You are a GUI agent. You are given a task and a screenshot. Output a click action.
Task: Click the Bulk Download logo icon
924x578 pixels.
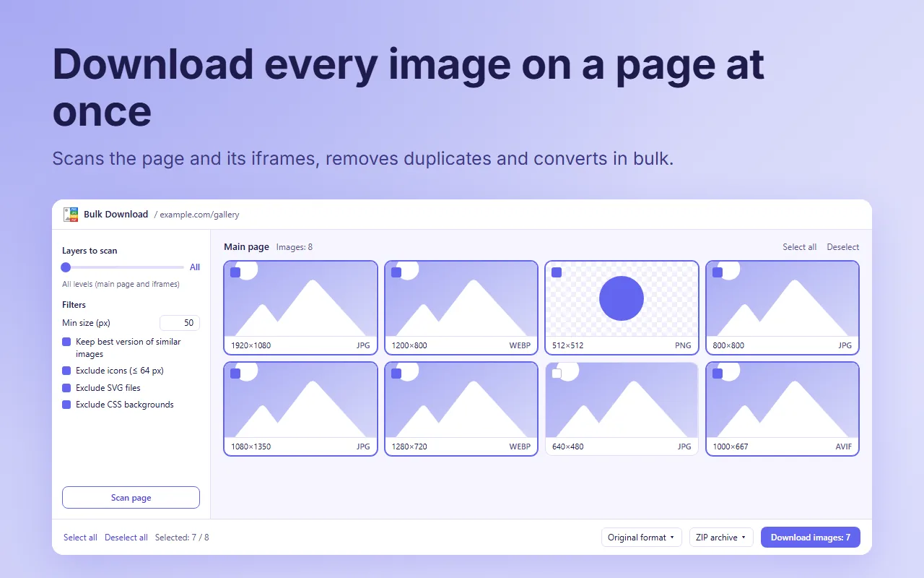tap(71, 214)
